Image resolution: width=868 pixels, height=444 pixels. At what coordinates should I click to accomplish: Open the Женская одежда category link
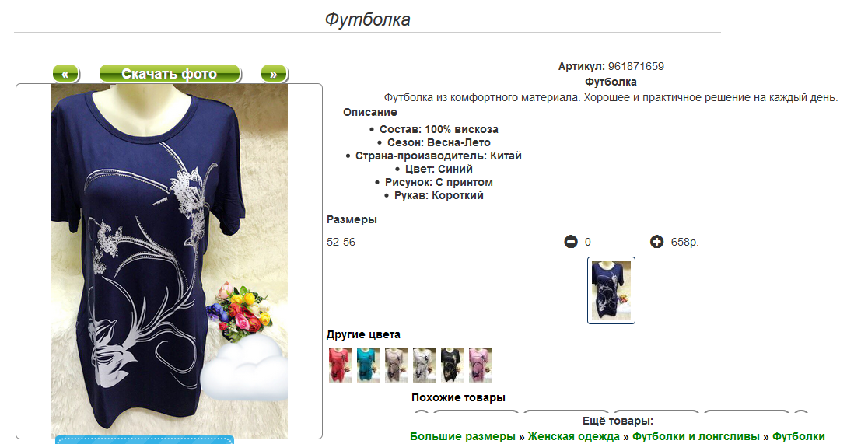[x=573, y=437]
